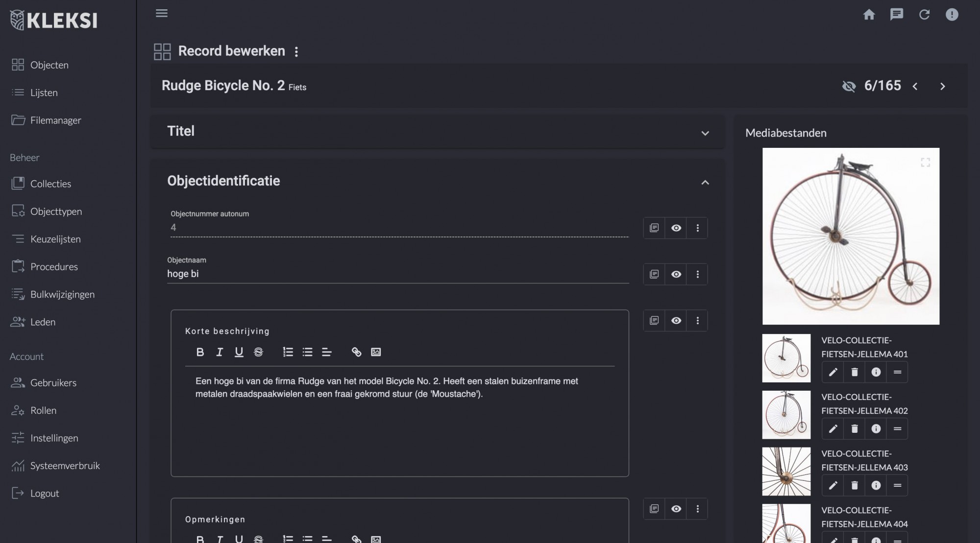Screen dimensions: 980x543
Task: Toggle bold in Korte beschrijving editor
Action: 200,352
